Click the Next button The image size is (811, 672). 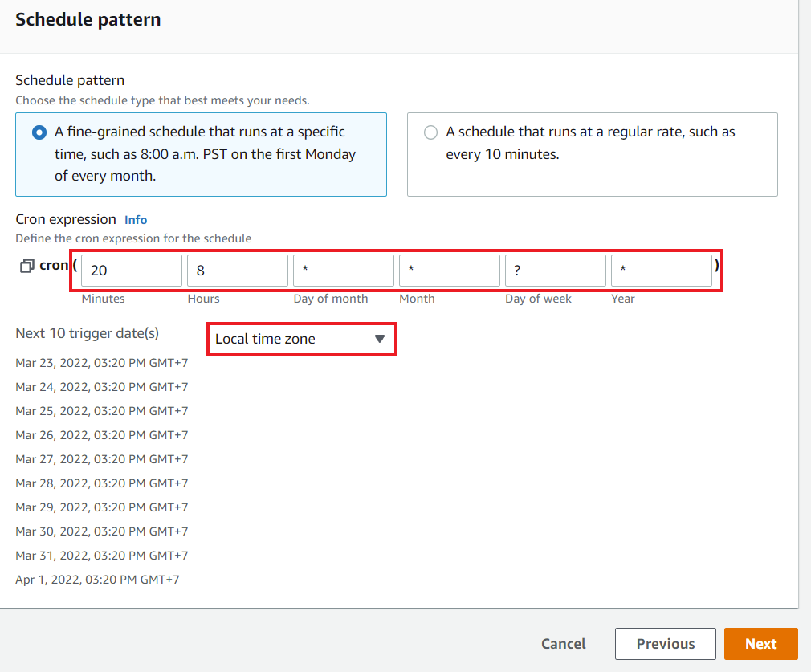pyautogui.click(x=760, y=643)
